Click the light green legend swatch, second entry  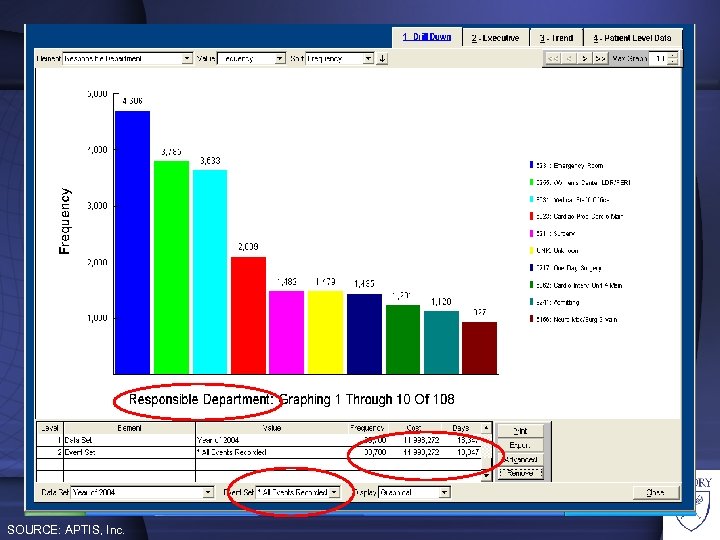tap(531, 182)
